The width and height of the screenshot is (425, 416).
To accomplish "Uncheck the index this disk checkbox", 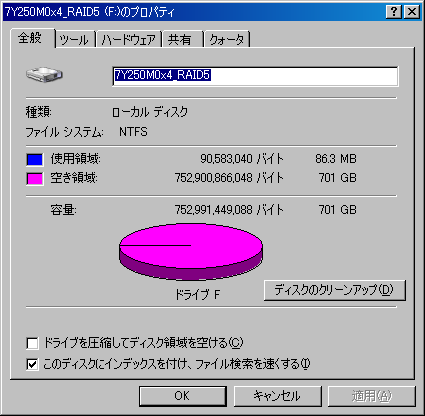I will [32, 364].
